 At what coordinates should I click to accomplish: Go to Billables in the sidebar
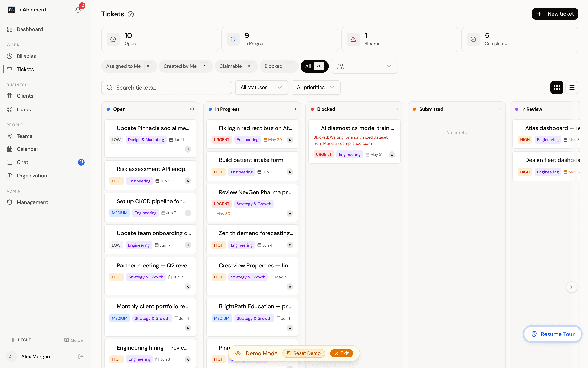46,56
